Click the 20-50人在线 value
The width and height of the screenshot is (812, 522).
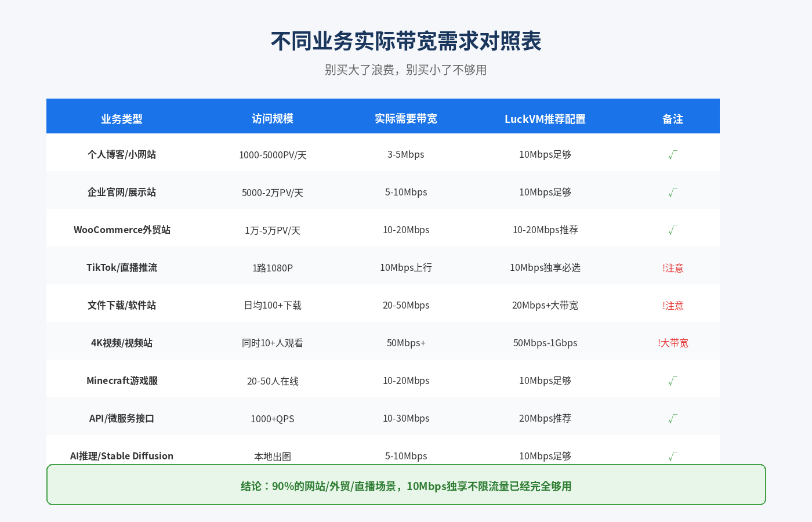point(273,381)
